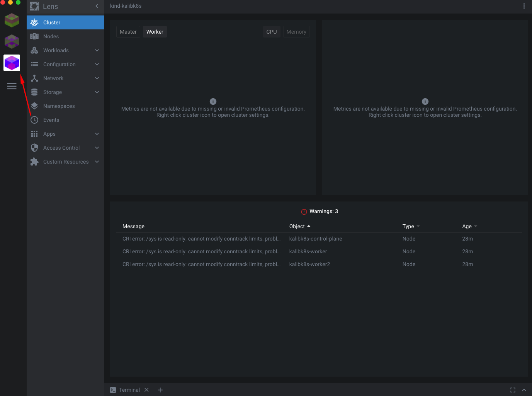Click the hamburger menu icon in the cluster bar
This screenshot has width=532, height=396.
click(12, 86)
